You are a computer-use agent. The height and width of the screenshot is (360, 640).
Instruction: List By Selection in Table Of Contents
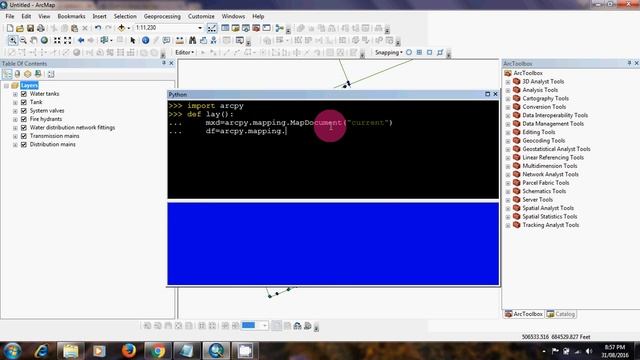tap(38, 74)
